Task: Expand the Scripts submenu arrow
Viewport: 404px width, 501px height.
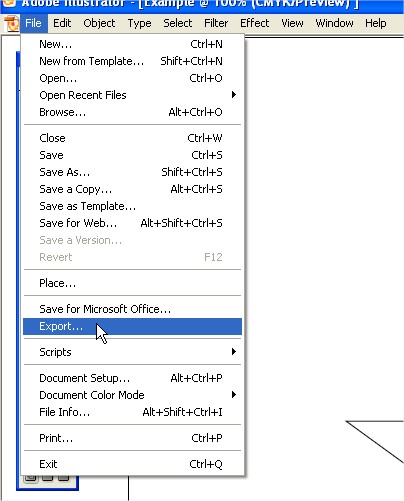Action: [x=234, y=352]
